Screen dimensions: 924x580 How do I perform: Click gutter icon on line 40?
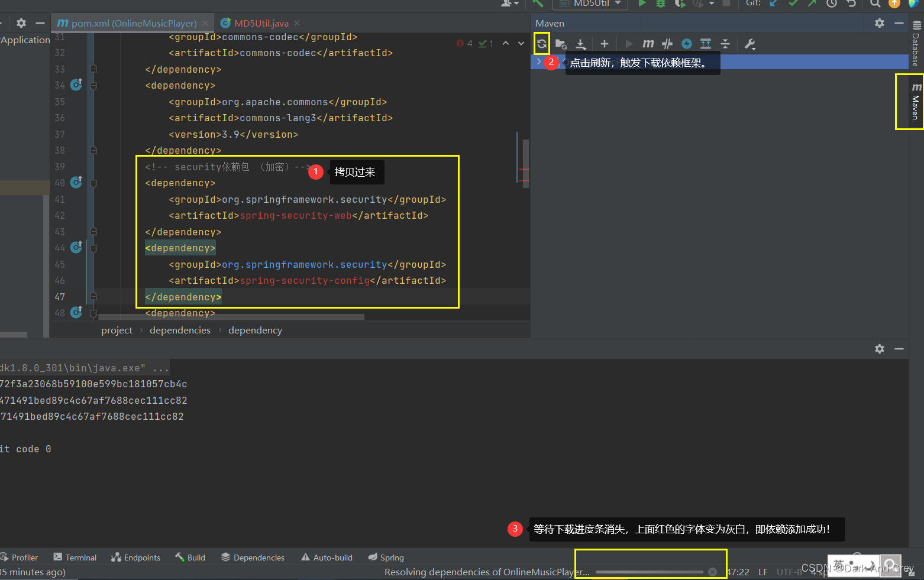[76, 182]
